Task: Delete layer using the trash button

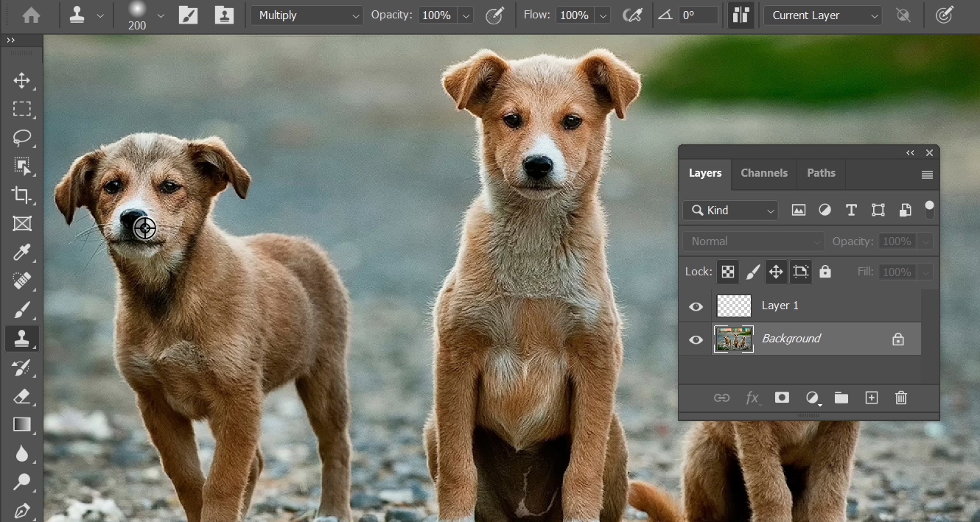Action: click(x=900, y=398)
